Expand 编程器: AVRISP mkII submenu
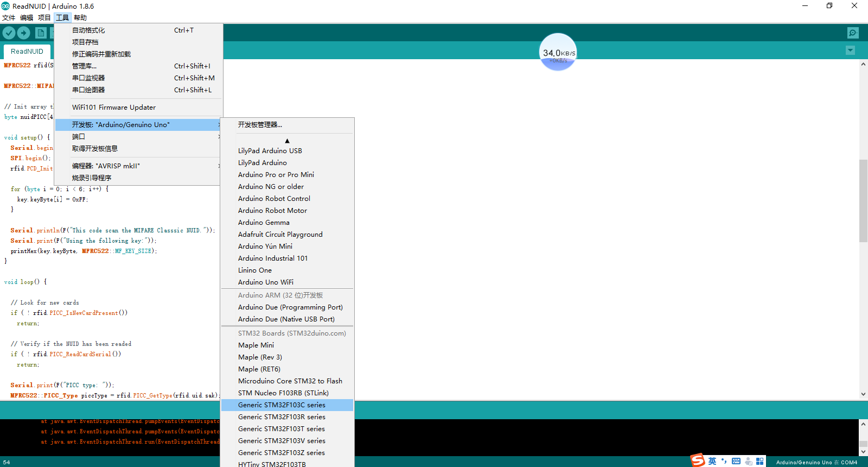 139,166
